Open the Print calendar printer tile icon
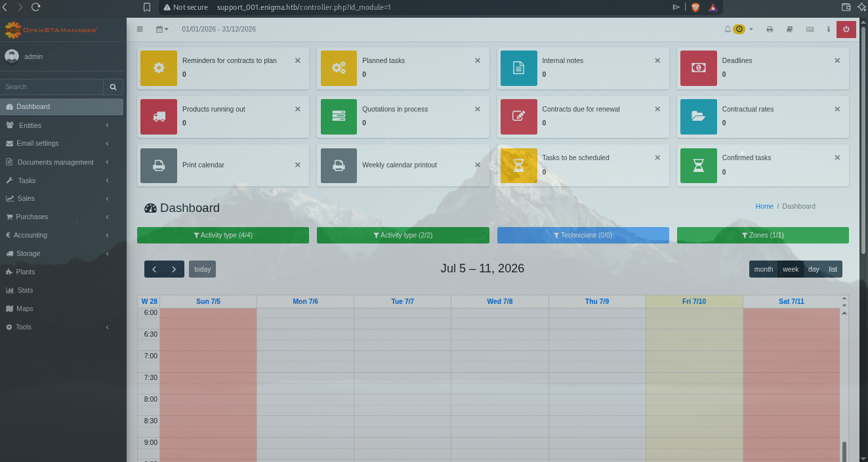 [x=159, y=165]
